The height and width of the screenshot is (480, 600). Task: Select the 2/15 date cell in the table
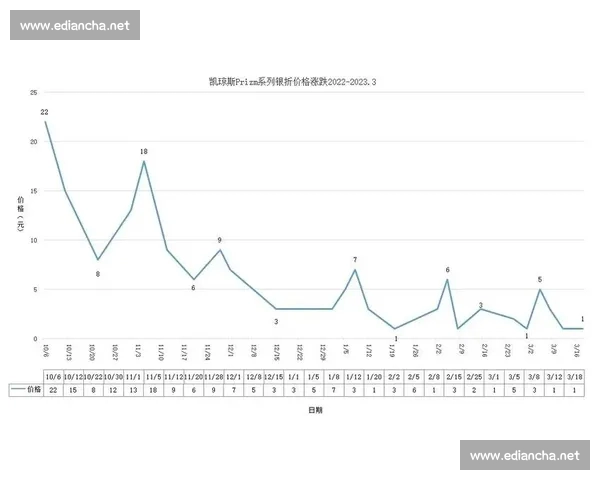coord(454,377)
